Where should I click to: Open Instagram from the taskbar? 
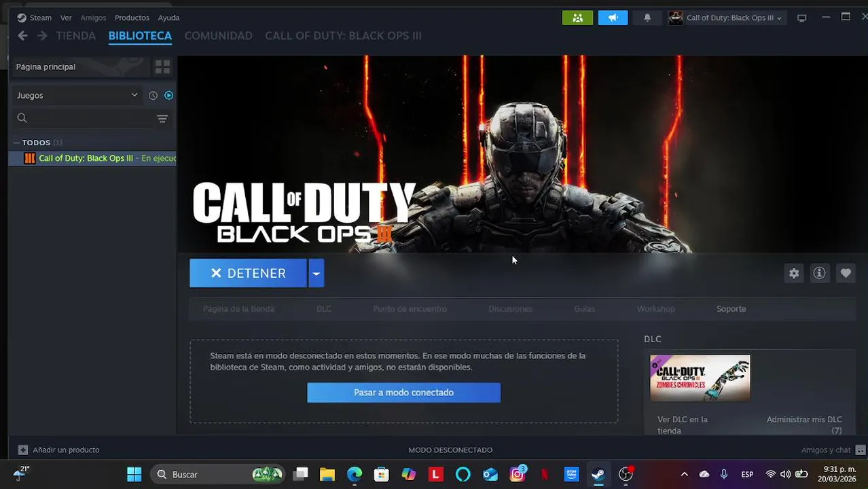tap(517, 474)
